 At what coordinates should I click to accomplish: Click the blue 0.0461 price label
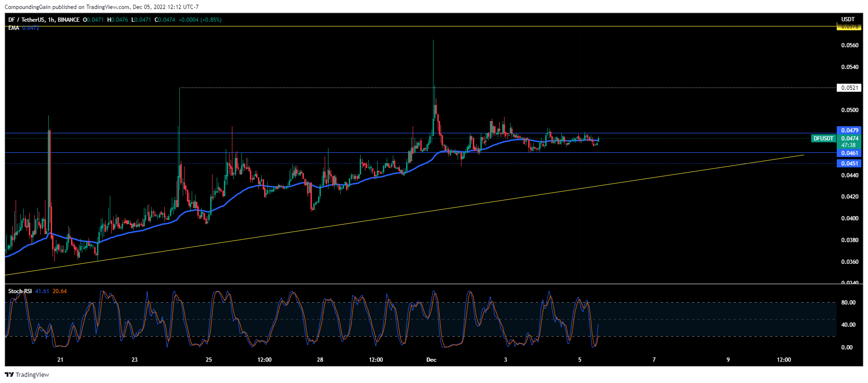850,153
